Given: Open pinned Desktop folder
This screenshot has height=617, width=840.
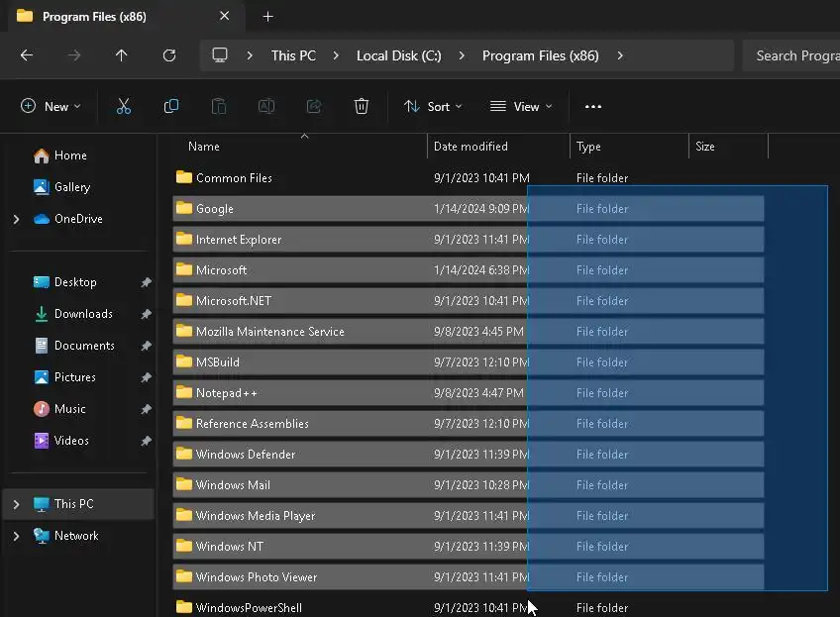Looking at the screenshot, I should (x=75, y=282).
